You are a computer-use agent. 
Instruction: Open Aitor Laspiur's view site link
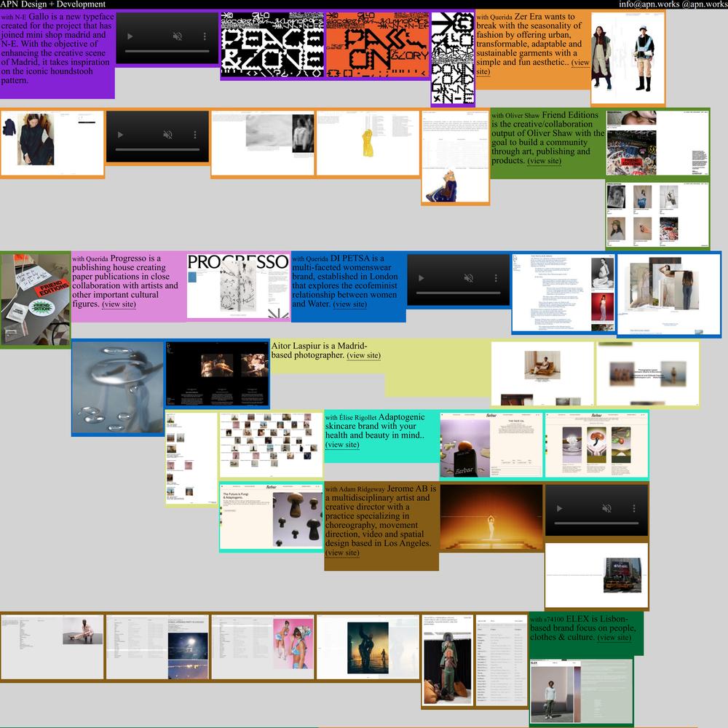363,355
